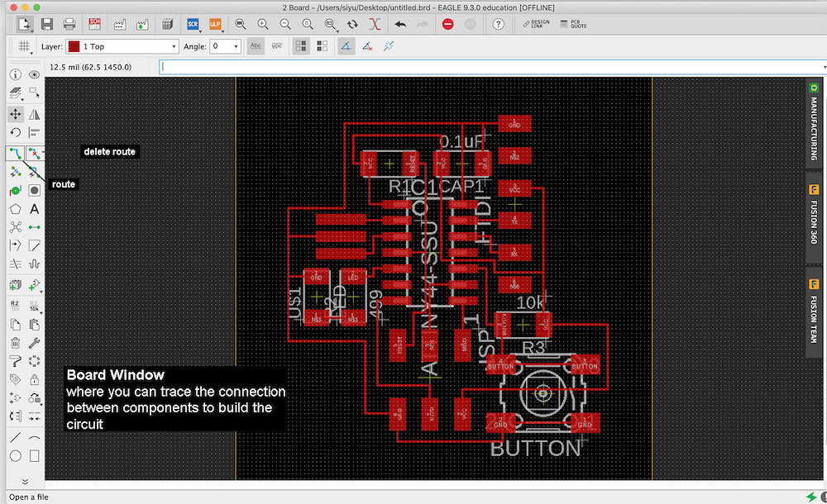The image size is (827, 504).
Task: Run a script with the SCR icon
Action: pos(193,24)
